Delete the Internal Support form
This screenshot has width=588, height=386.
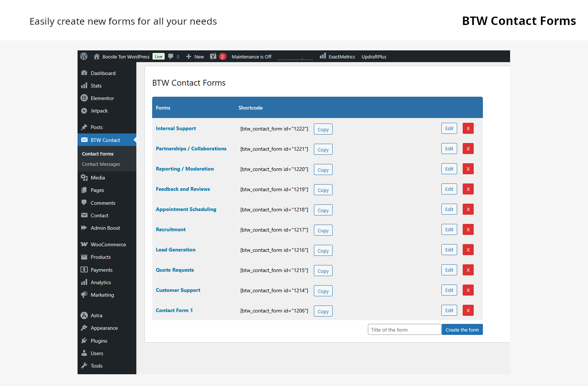coord(468,128)
